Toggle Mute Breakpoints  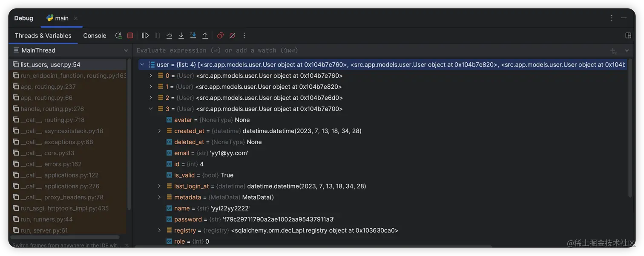tap(232, 36)
